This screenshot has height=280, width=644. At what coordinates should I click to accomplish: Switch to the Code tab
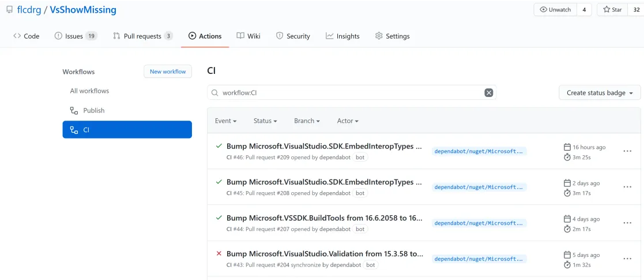pyautogui.click(x=27, y=36)
